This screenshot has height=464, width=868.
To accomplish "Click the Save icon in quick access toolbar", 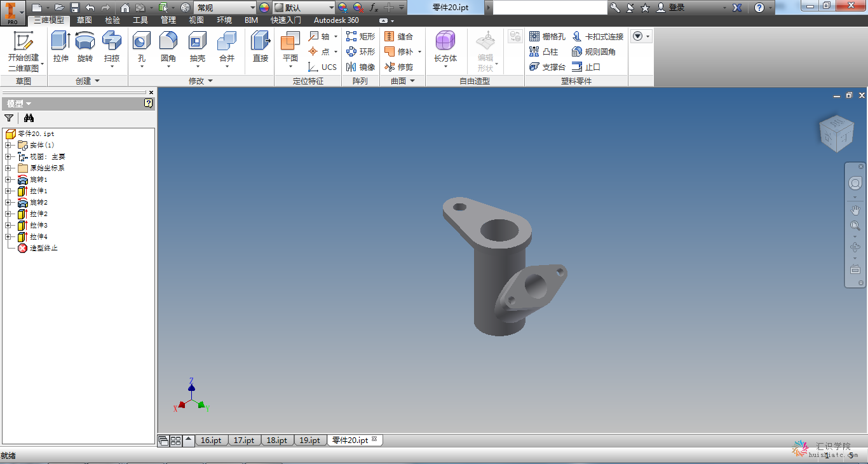I will 75,8.
